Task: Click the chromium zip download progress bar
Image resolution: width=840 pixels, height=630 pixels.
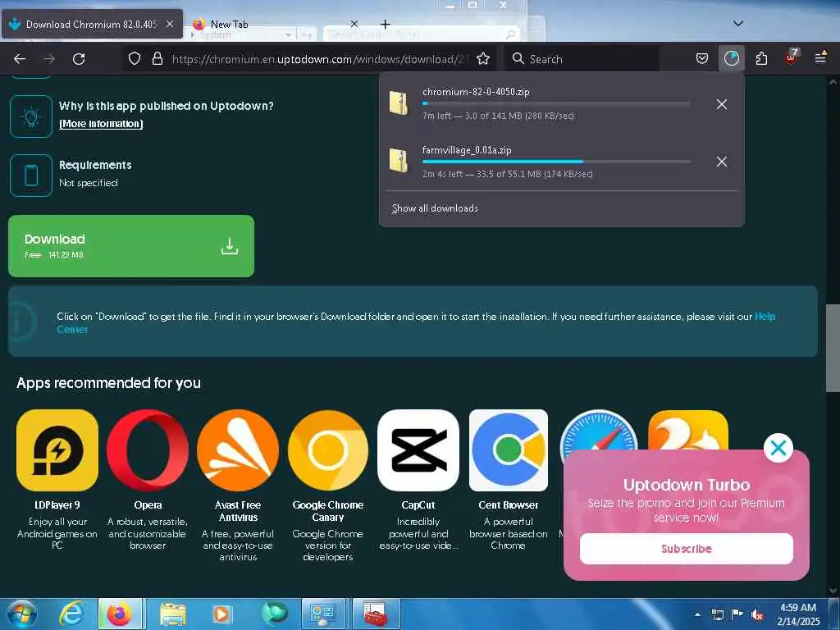Action: click(x=556, y=103)
